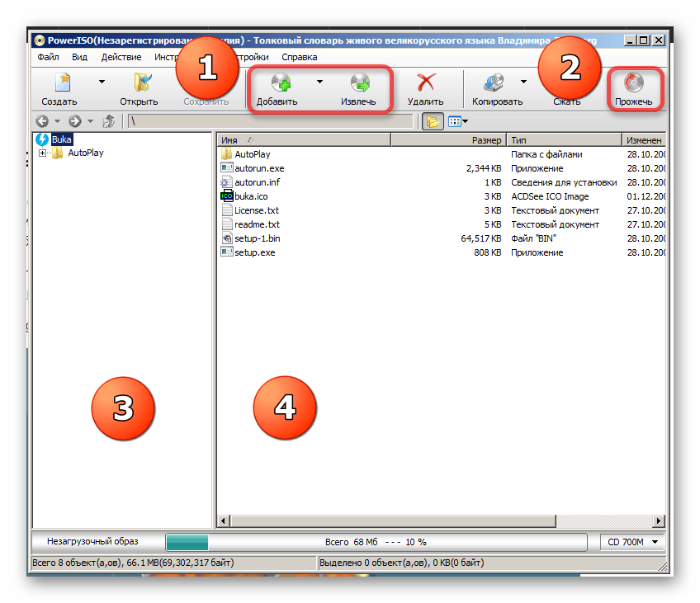Open the Справка menu
Viewport: 700px width, 603px height.
click(x=299, y=57)
